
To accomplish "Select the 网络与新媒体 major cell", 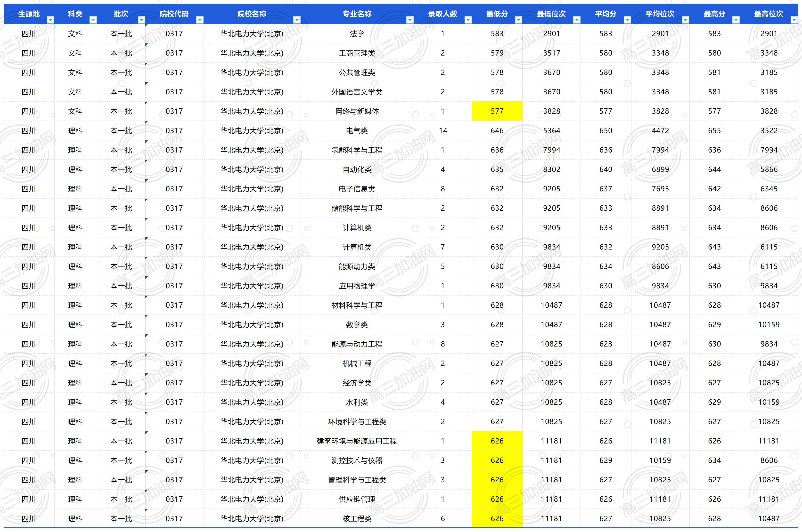I will [357, 111].
